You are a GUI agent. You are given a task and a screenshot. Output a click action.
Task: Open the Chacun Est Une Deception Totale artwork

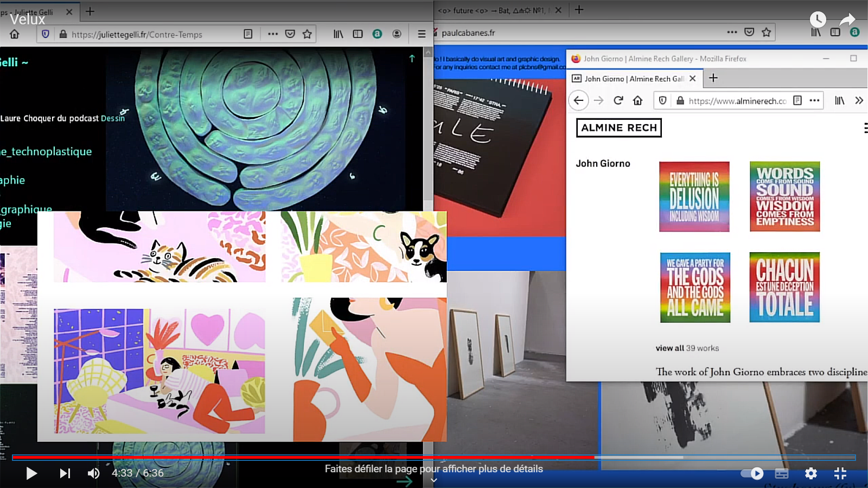pos(784,287)
